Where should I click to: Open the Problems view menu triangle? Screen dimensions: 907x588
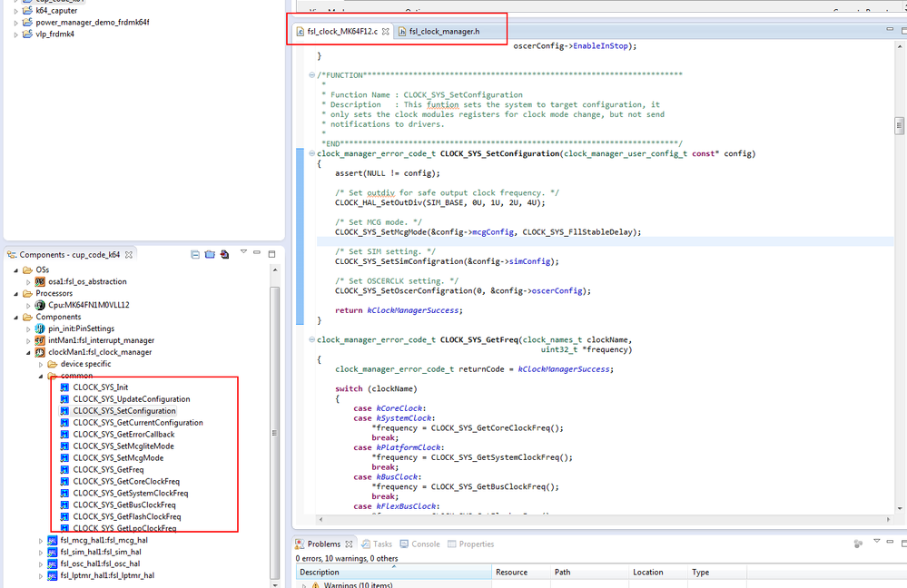click(x=877, y=541)
